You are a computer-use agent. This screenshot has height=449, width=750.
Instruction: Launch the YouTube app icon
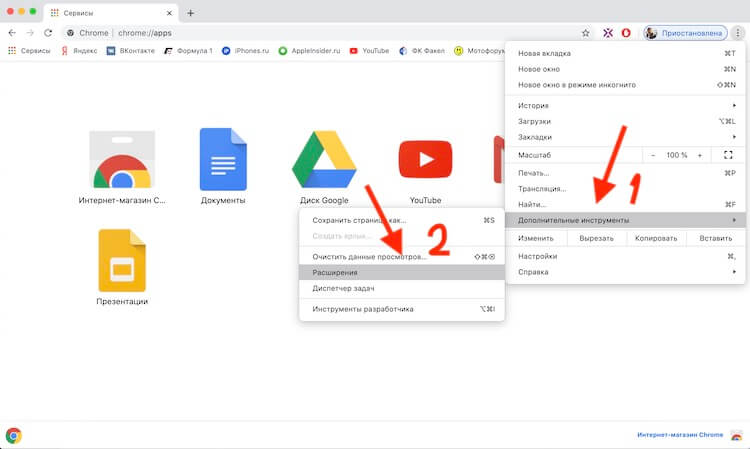(x=425, y=159)
